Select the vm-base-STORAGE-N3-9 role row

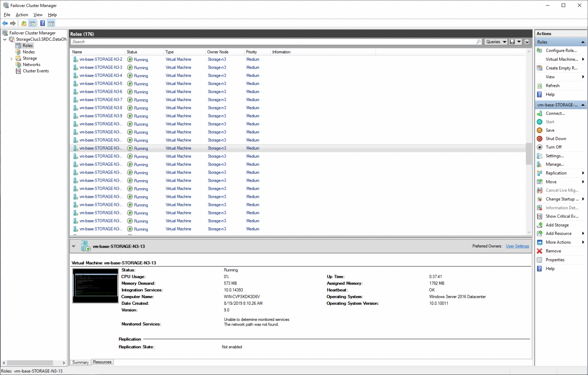point(298,116)
